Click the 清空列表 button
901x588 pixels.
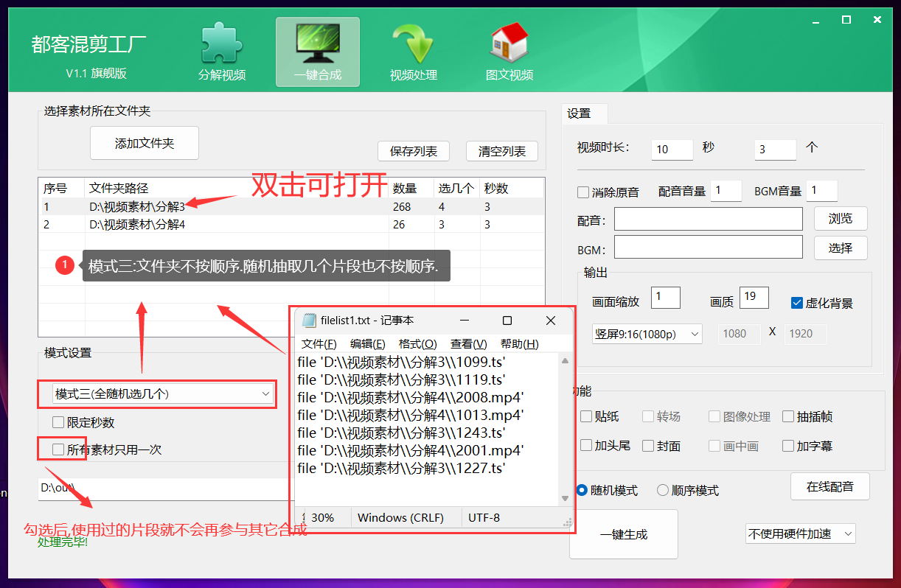(502, 151)
